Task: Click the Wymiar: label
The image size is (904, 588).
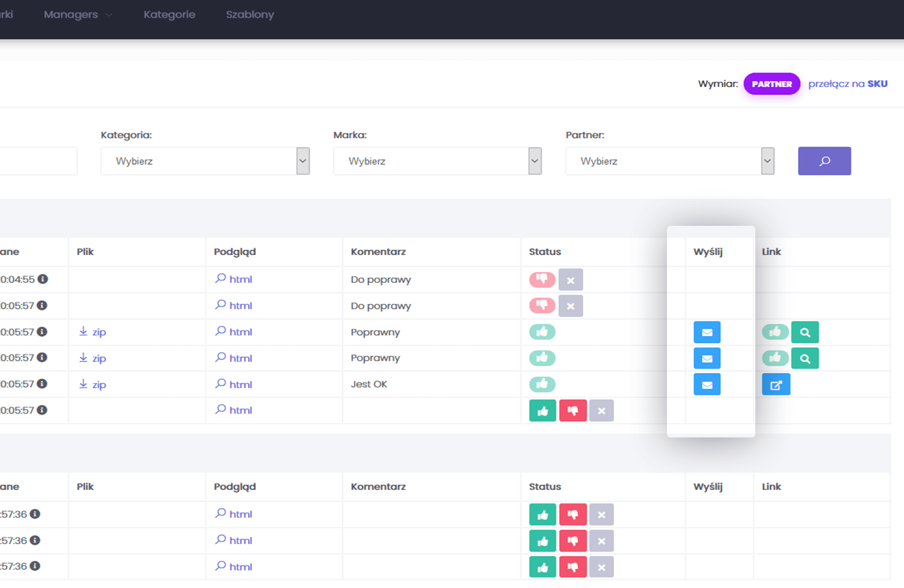Action: 718,84
